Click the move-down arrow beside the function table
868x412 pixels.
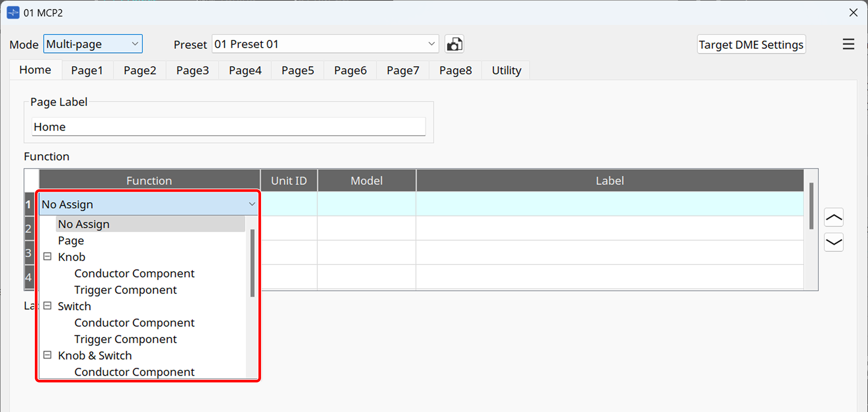(x=833, y=242)
